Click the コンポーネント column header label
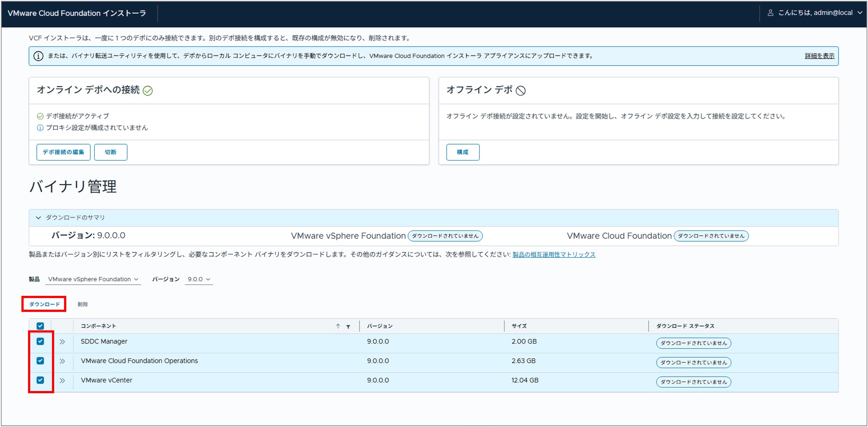868x427 pixels. pos(98,326)
